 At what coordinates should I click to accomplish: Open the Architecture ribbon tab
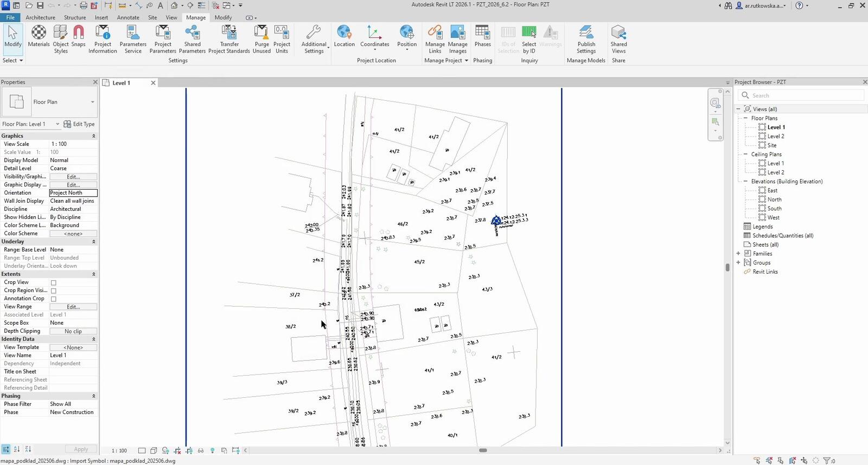[40, 17]
